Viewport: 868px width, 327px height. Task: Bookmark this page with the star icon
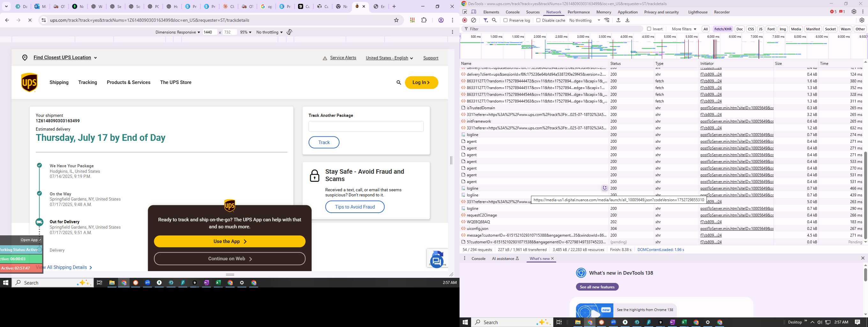coord(397,20)
